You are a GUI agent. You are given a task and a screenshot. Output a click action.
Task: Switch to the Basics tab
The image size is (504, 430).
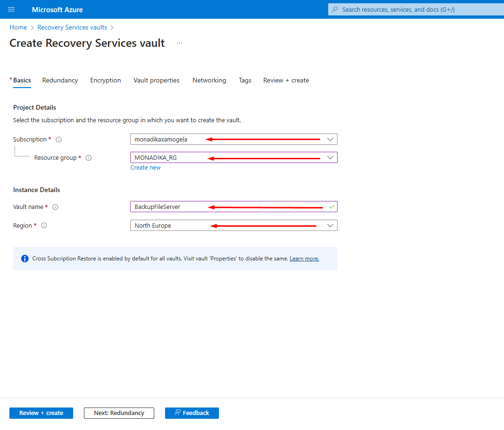click(22, 80)
